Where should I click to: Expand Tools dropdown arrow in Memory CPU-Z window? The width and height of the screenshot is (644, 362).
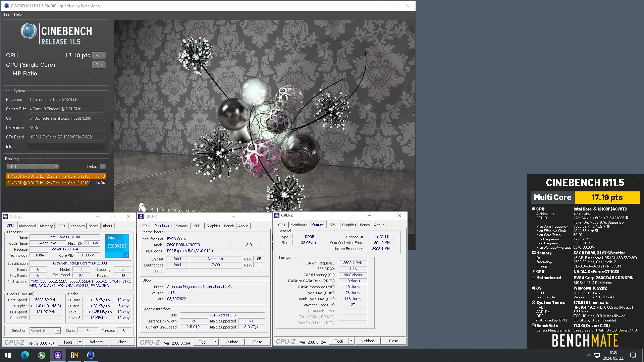(x=351, y=341)
